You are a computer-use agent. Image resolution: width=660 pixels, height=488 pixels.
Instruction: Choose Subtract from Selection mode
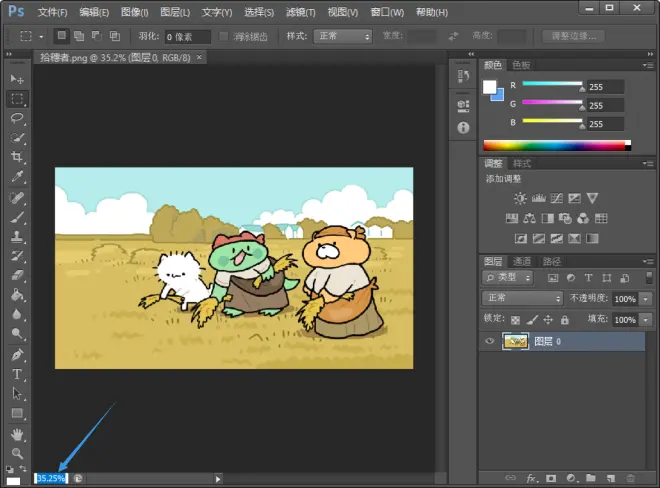tap(97, 36)
